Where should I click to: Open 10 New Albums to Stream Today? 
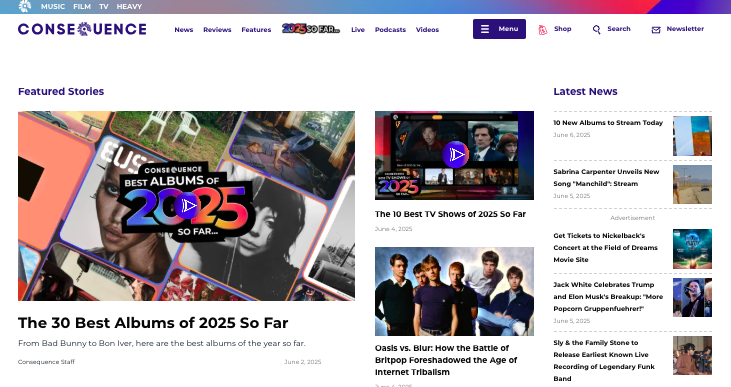point(608,123)
